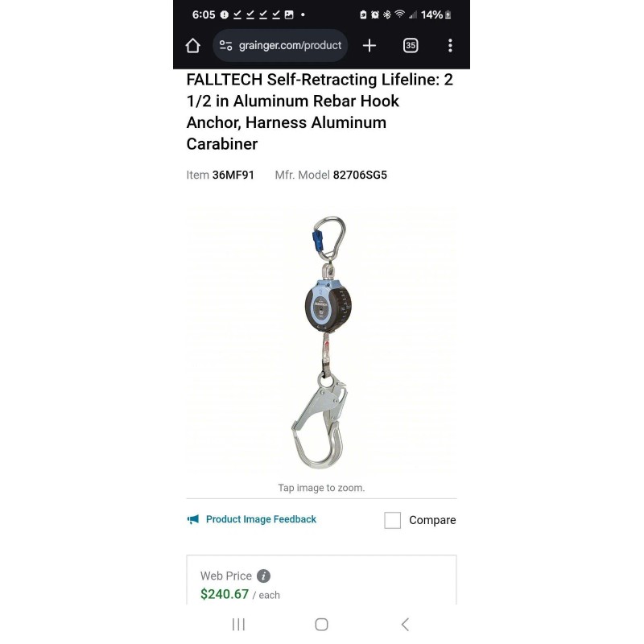Open the tab switcher showing 35 tabs
The width and height of the screenshot is (644, 644).
pyautogui.click(x=411, y=46)
